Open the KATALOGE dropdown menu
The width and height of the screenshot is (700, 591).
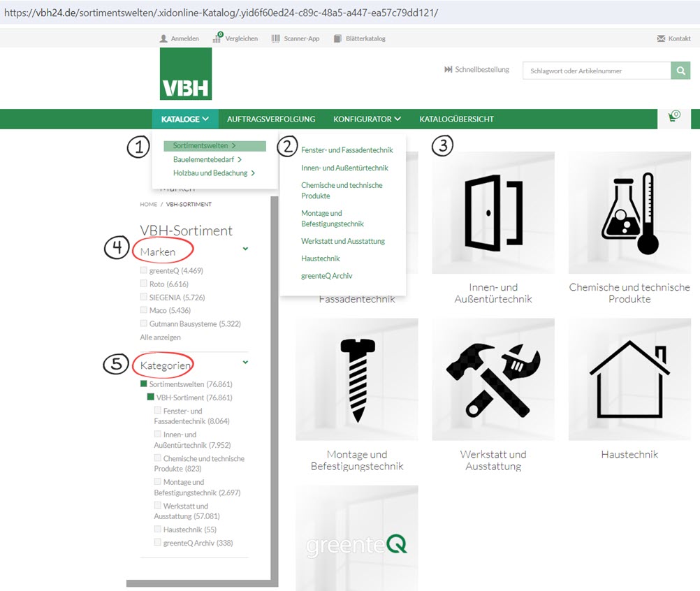(x=185, y=119)
